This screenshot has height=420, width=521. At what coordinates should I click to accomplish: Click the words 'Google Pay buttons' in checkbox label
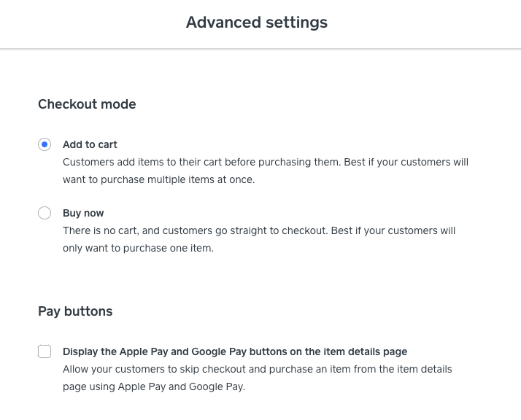[237, 351]
